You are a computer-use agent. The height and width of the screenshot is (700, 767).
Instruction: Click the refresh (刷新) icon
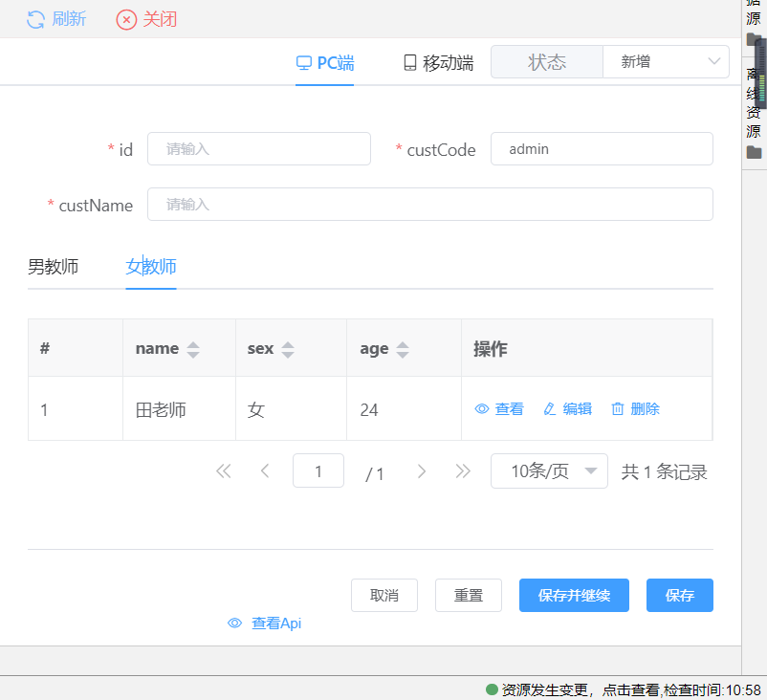(35, 19)
